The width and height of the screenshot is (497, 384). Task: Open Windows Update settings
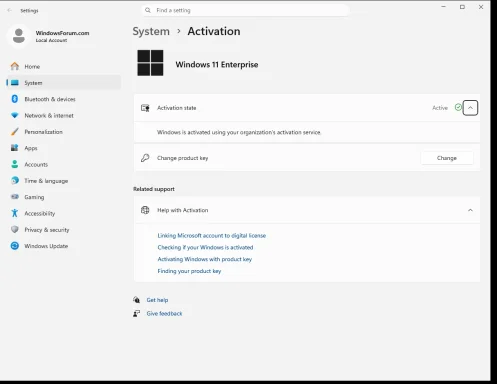[63, 246]
